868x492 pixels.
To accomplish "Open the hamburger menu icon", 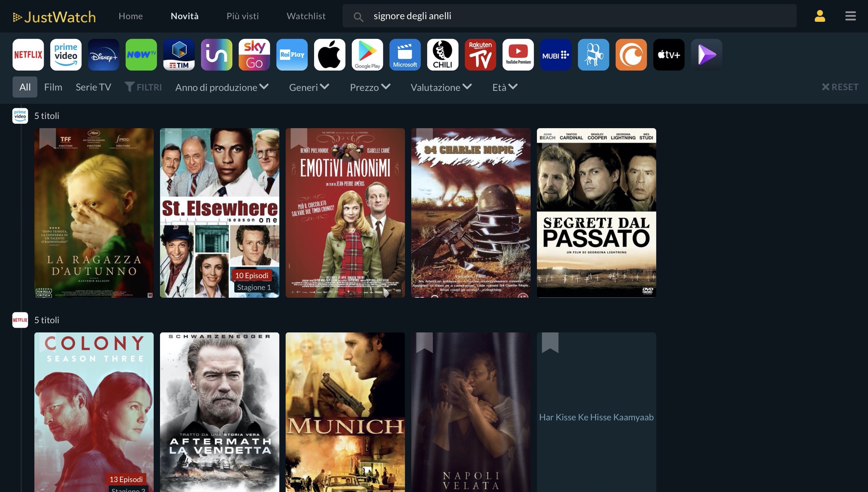I will click(x=850, y=16).
